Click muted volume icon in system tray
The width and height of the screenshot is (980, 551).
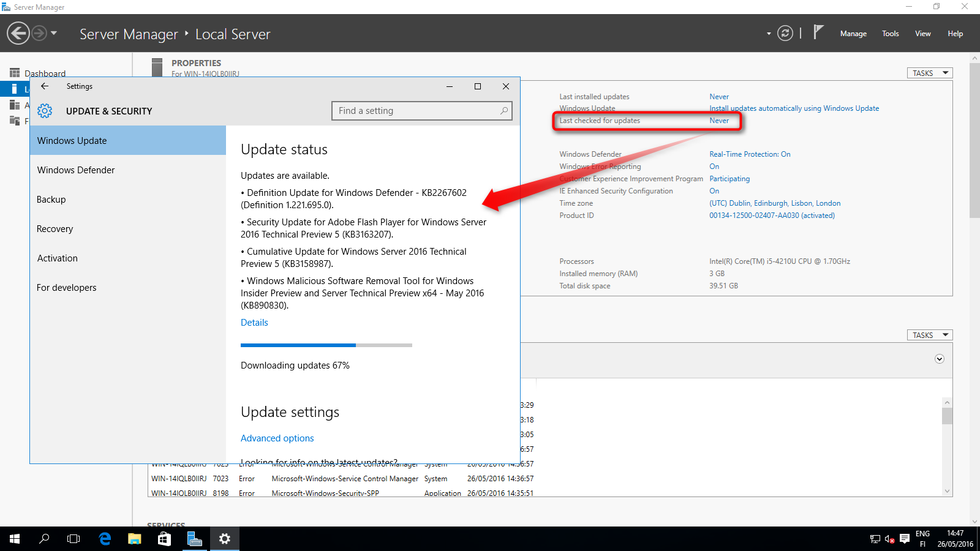[890, 539]
